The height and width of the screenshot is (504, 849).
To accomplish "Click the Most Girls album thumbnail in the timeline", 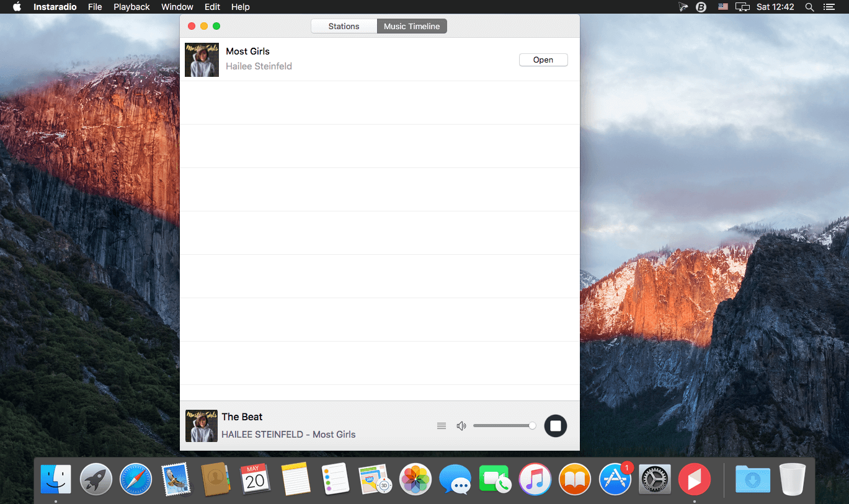I will (x=202, y=60).
